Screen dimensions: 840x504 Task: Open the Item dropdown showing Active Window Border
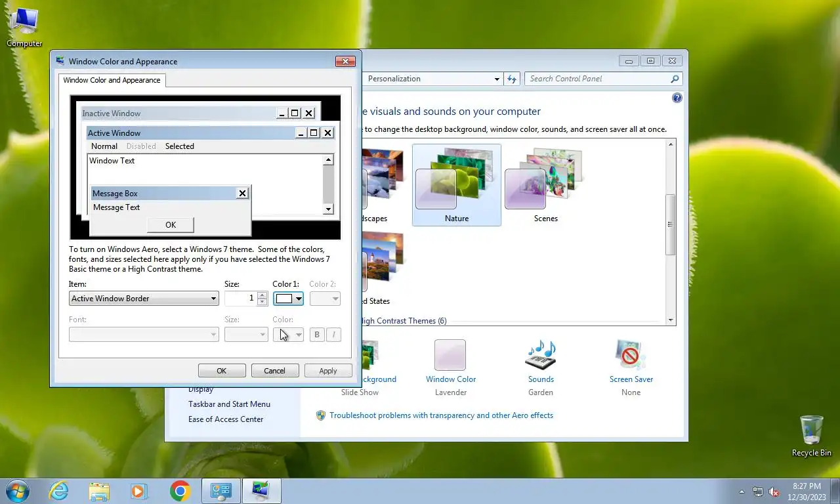click(x=144, y=299)
